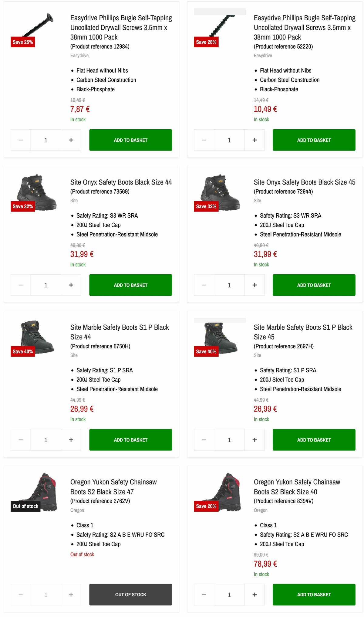Decrease quantity of Oregon Yukon Boots Size 40
The height and width of the screenshot is (617, 364).
point(204,595)
